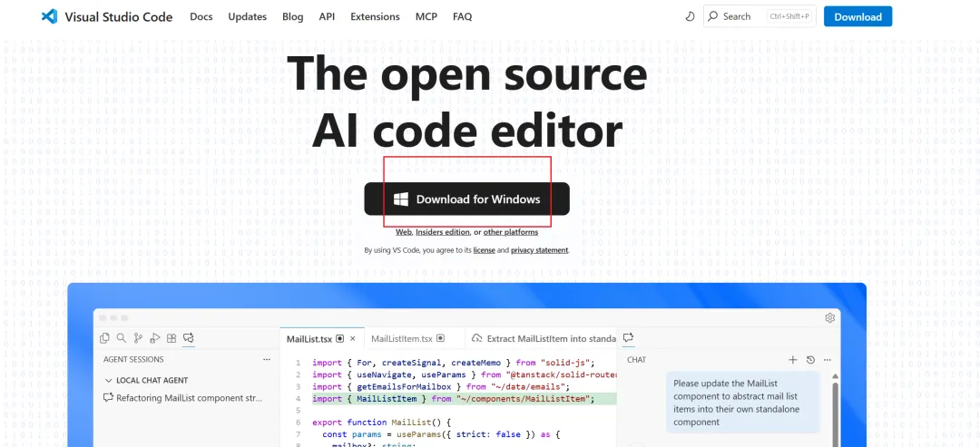
Task: Switch to the Extract MailListItem tab
Action: click(x=541, y=339)
